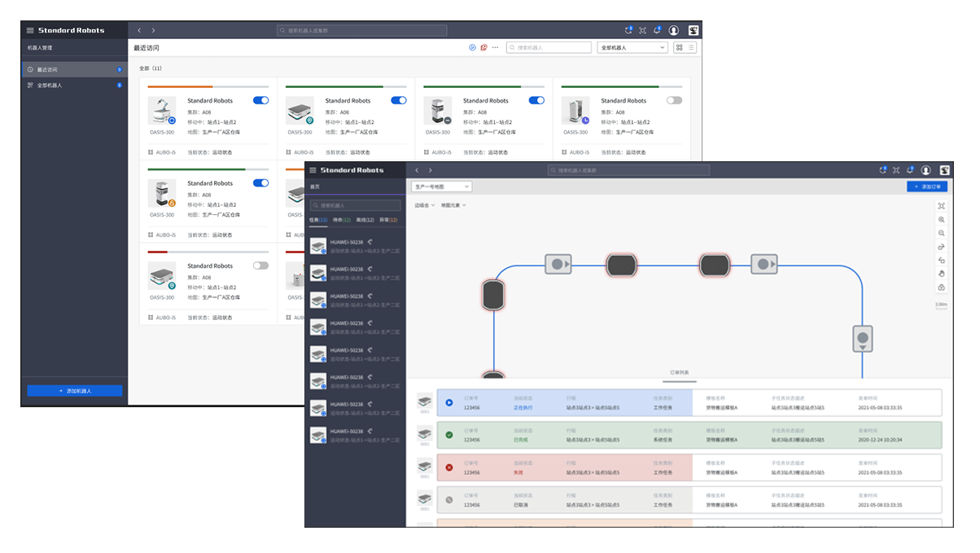Click 全部 (11) count label
The image size is (980, 553).
pyautogui.click(x=151, y=68)
